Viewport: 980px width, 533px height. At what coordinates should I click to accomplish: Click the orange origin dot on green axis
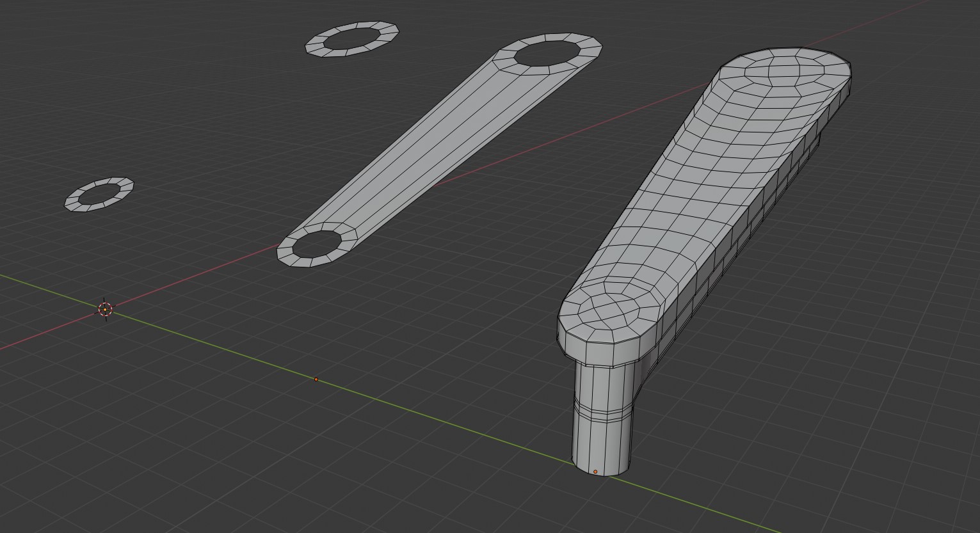pos(316,379)
